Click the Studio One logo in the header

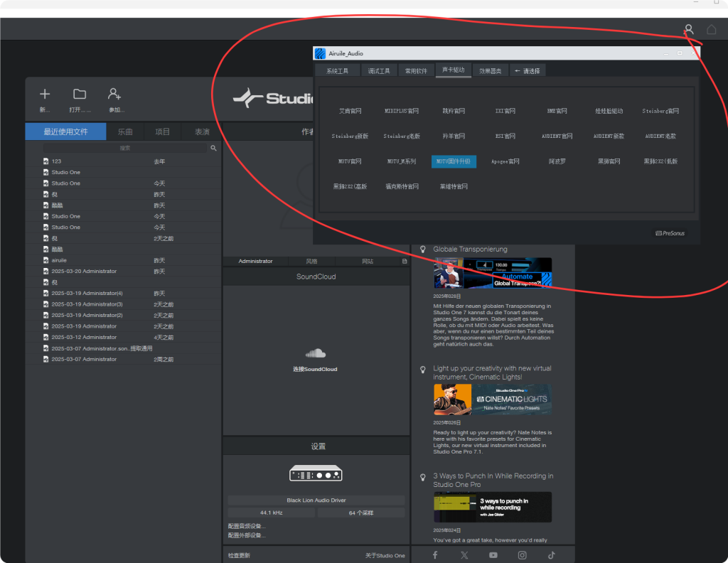coord(273,98)
